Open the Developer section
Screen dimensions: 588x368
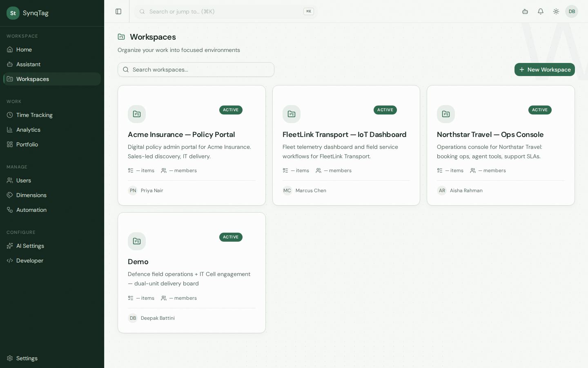click(52, 260)
